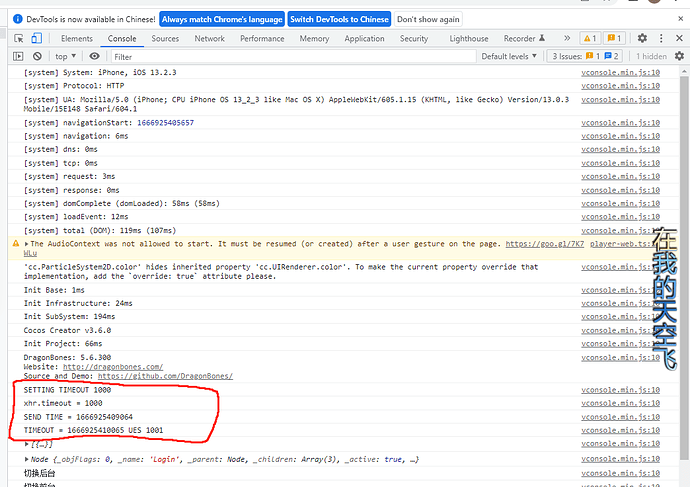Click the Don't show again button

coord(428,19)
